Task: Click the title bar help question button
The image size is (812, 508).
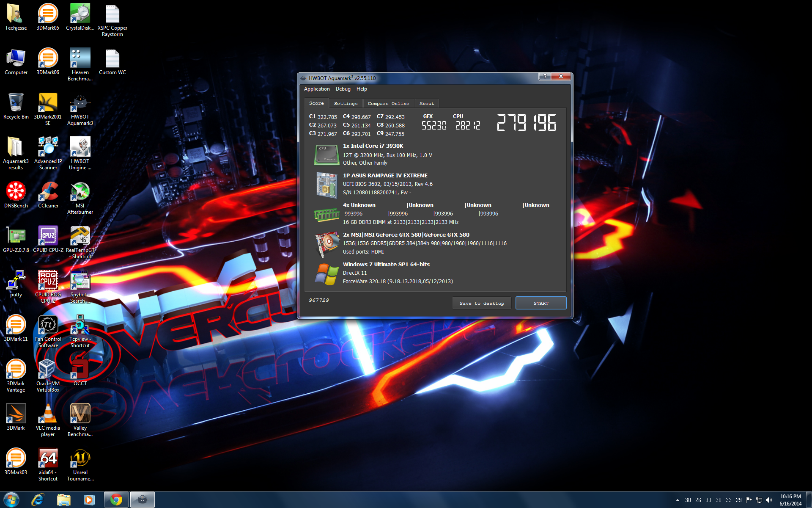Action: pyautogui.click(x=545, y=76)
